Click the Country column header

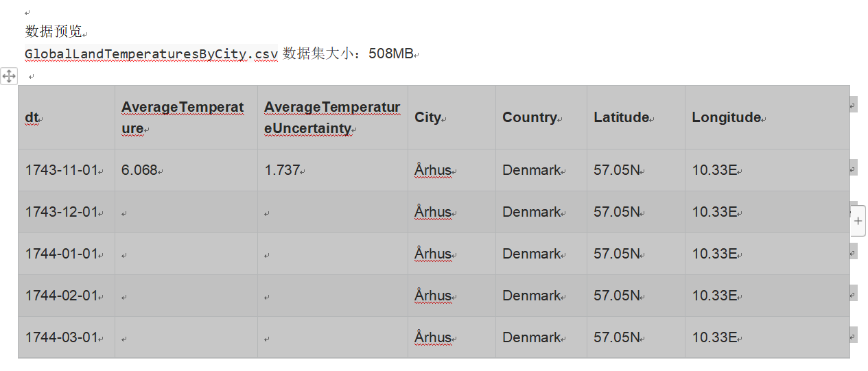coord(529,117)
